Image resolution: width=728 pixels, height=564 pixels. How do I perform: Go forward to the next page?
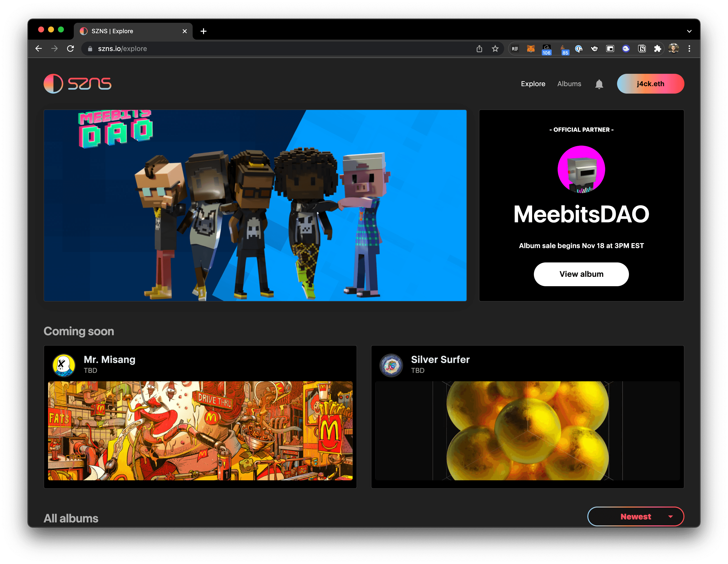(54, 49)
